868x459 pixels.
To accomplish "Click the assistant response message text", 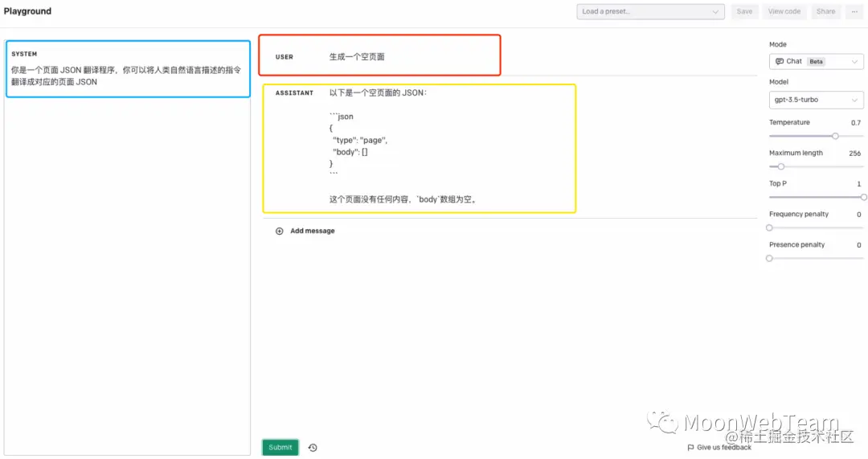I will (x=403, y=146).
